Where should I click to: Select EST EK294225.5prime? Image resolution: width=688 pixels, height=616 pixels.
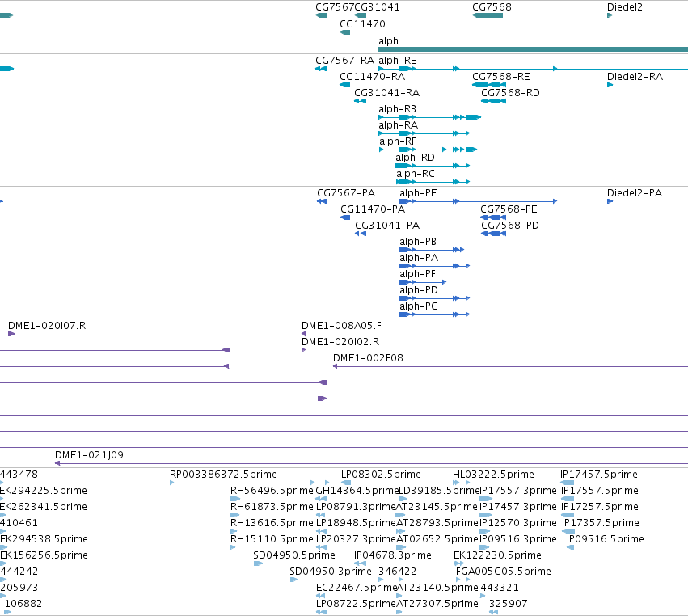pyautogui.click(x=2, y=499)
